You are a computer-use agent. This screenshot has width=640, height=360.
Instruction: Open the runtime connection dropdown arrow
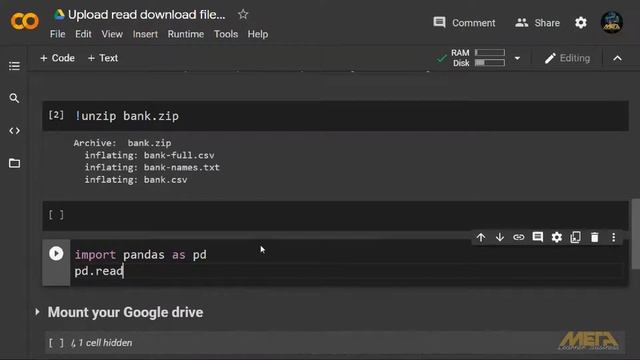click(x=517, y=58)
